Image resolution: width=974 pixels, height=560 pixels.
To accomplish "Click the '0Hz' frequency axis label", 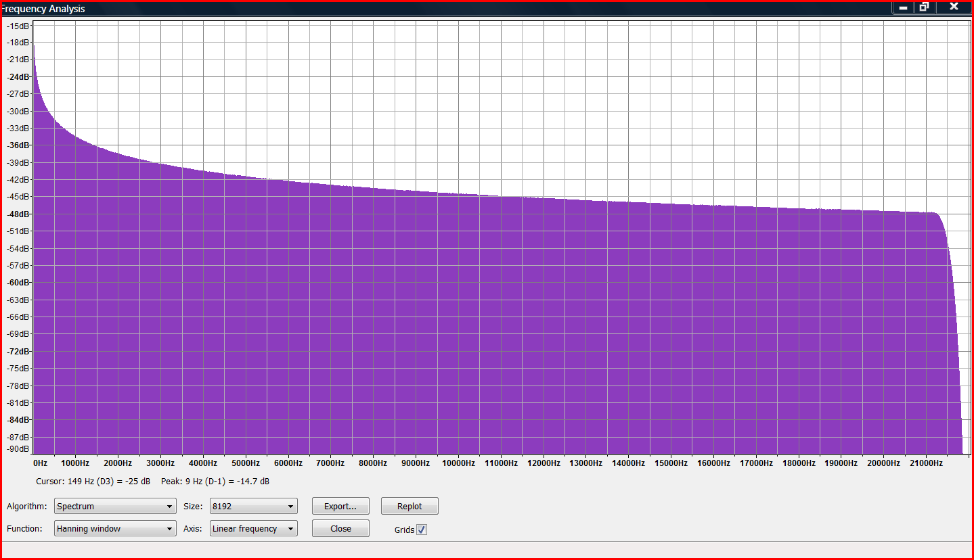I will tap(40, 463).
